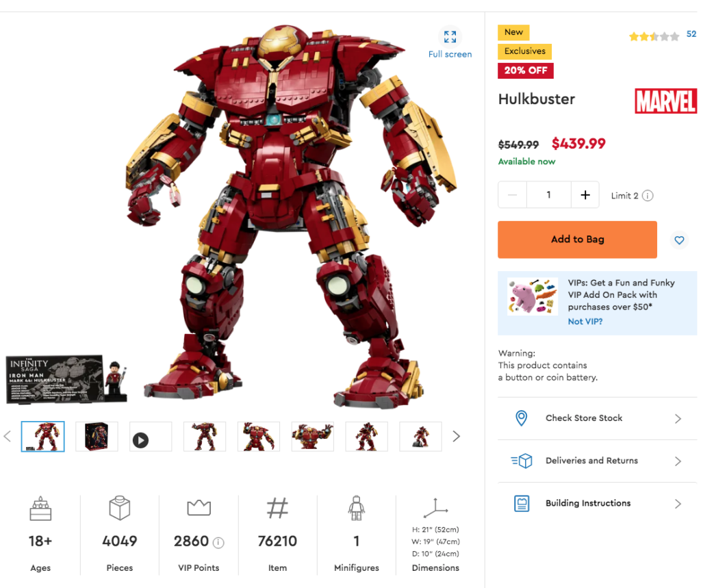The image size is (701, 588).
Task: Click the Dimensions axis icon
Action: point(436,508)
